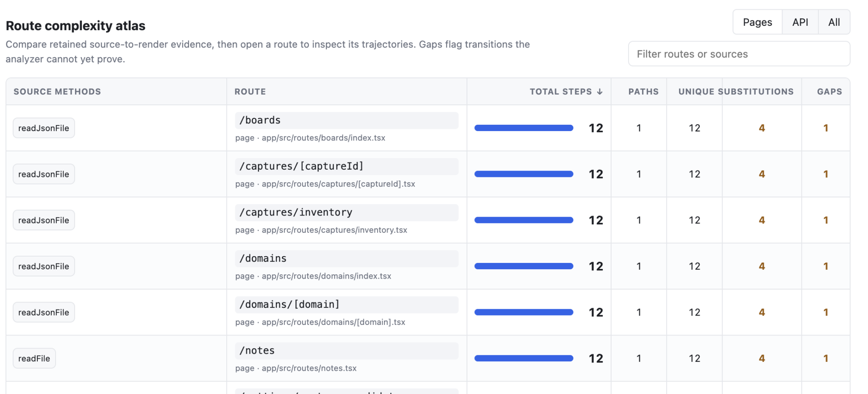Sort by Gaps column header
The width and height of the screenshot is (868, 394).
[x=829, y=92]
